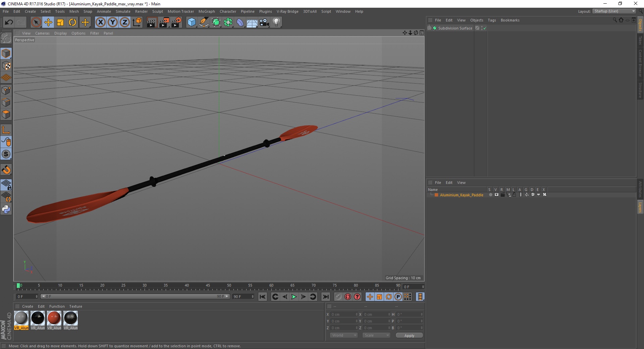Open the MoGraph Array generator icon

coord(228,22)
